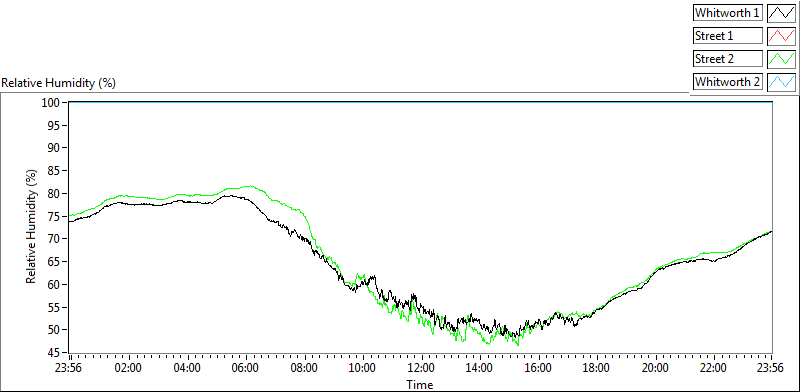The height and width of the screenshot is (392, 800).
Task: Click the last 23:56 time axis label
Action: 771,368
